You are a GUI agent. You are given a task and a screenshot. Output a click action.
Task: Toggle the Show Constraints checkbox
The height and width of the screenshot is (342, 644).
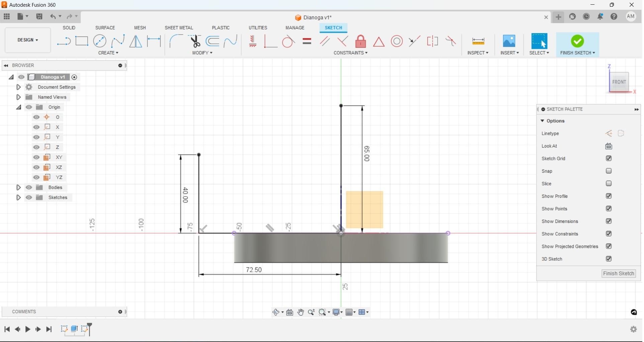click(x=609, y=234)
